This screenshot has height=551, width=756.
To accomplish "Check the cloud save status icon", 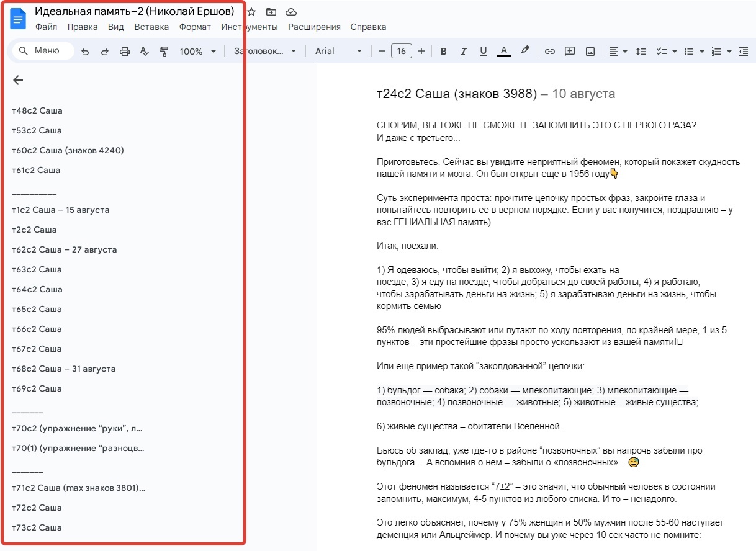I will pyautogui.click(x=290, y=12).
